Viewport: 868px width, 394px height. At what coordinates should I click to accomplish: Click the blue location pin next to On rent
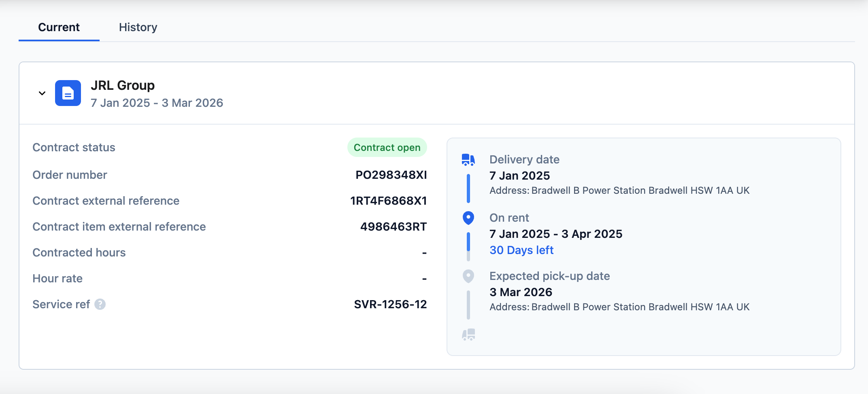pyautogui.click(x=468, y=218)
